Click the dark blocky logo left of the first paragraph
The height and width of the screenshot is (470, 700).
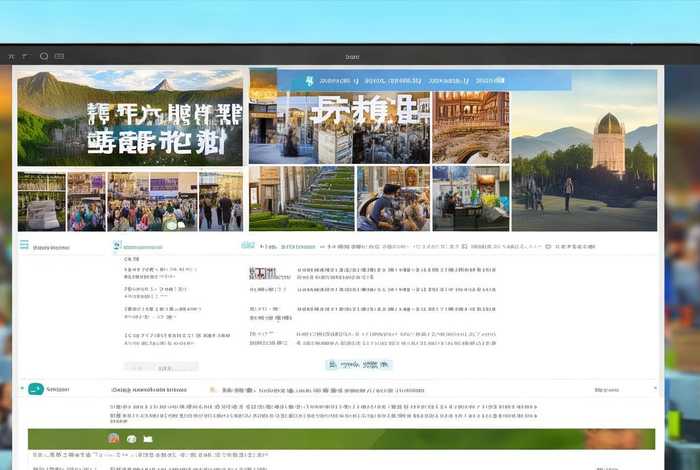pyautogui.click(x=263, y=273)
